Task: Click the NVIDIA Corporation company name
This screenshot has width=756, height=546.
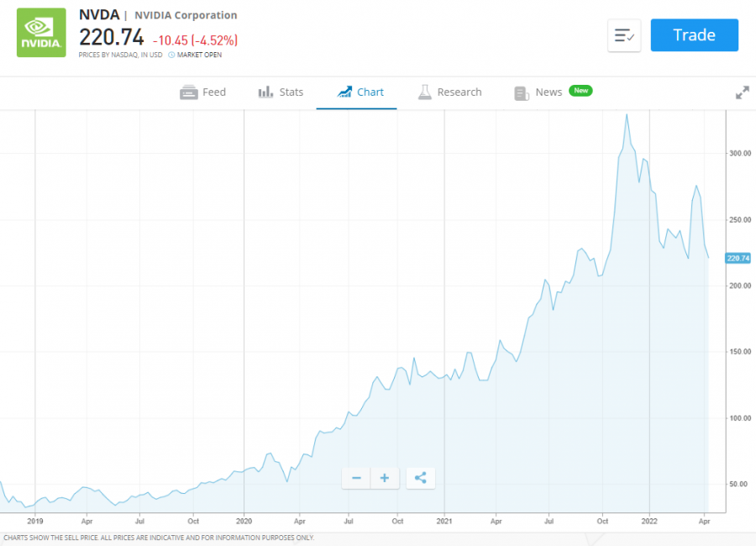Action: pos(186,15)
